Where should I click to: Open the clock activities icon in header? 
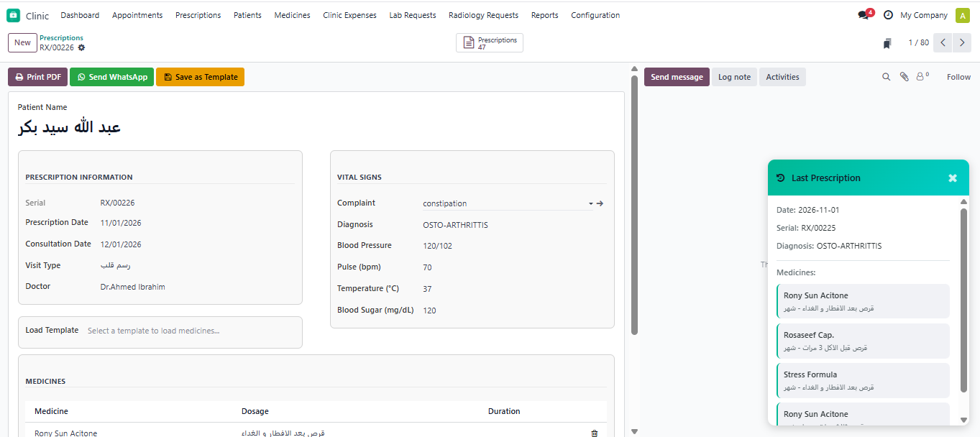point(888,15)
